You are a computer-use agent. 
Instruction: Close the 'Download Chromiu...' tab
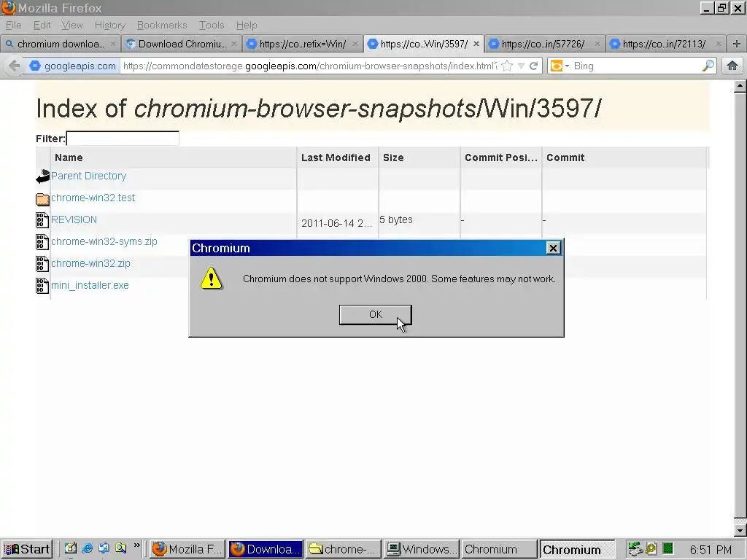(x=234, y=44)
